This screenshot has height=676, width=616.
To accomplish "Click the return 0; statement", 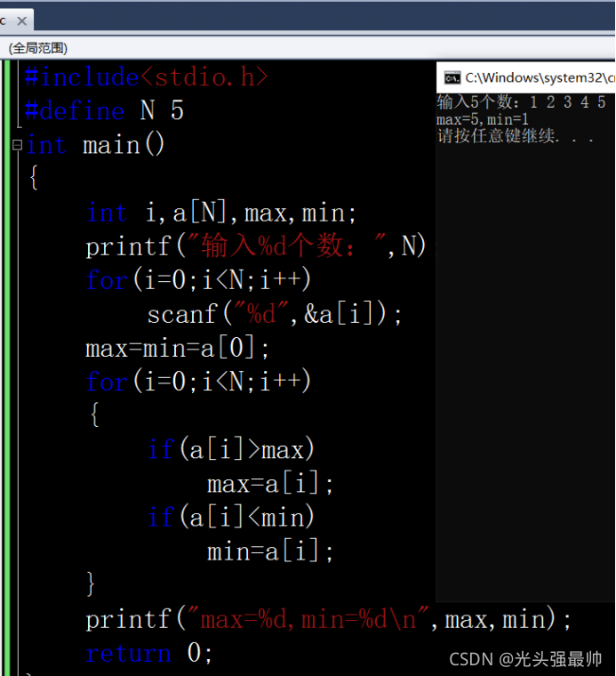I will (x=149, y=653).
